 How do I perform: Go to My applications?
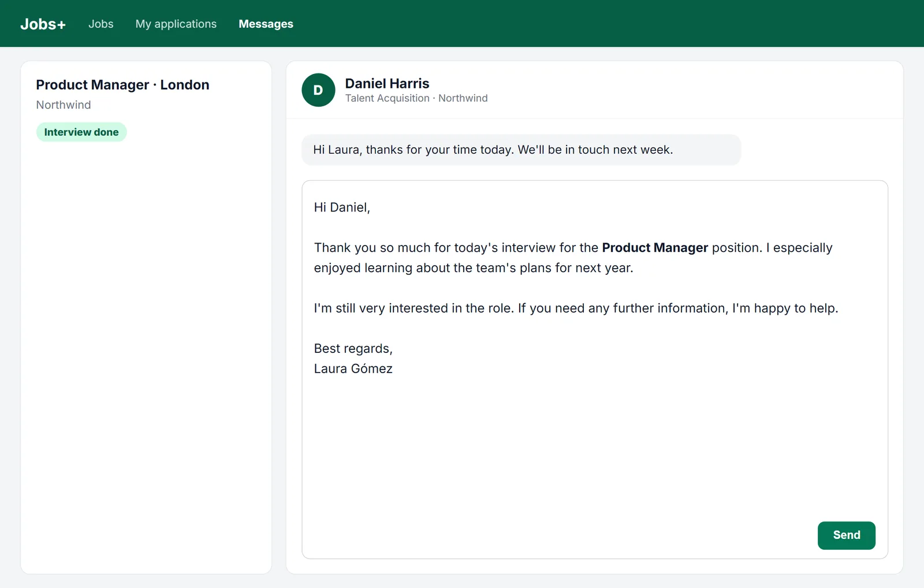176,24
